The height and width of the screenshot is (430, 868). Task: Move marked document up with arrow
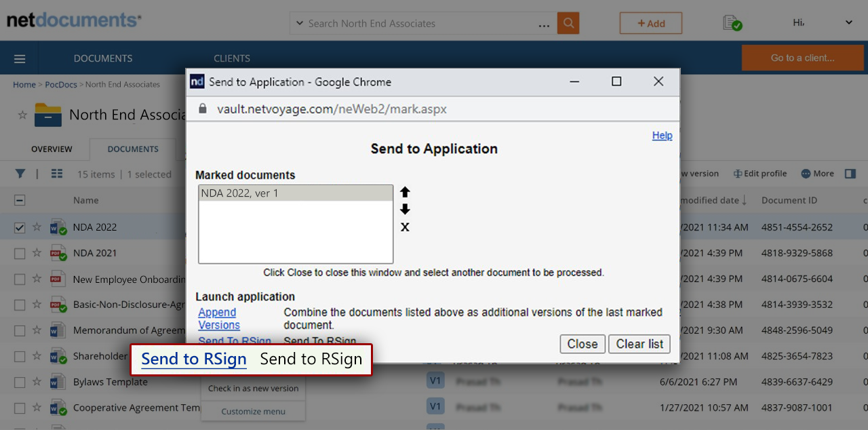click(405, 192)
